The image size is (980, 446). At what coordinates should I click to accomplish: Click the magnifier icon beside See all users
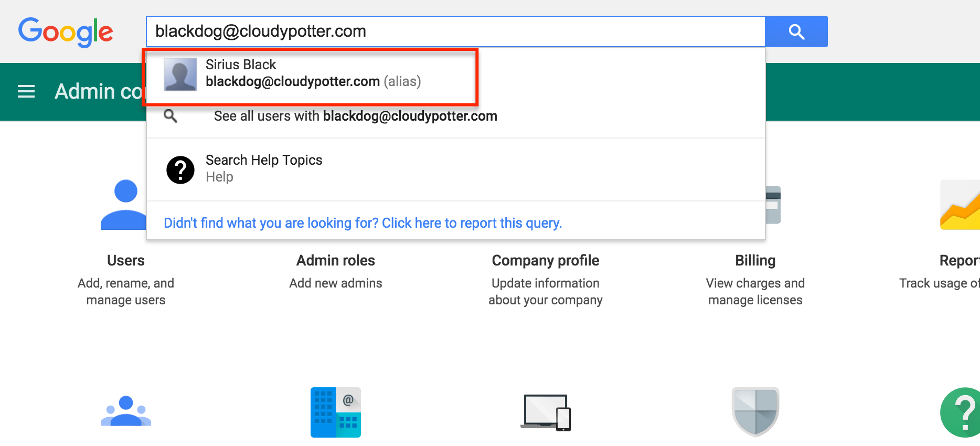coord(171,116)
